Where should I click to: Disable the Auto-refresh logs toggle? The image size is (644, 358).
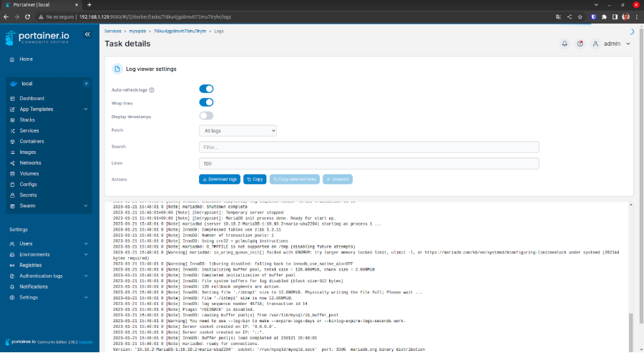coord(206,89)
